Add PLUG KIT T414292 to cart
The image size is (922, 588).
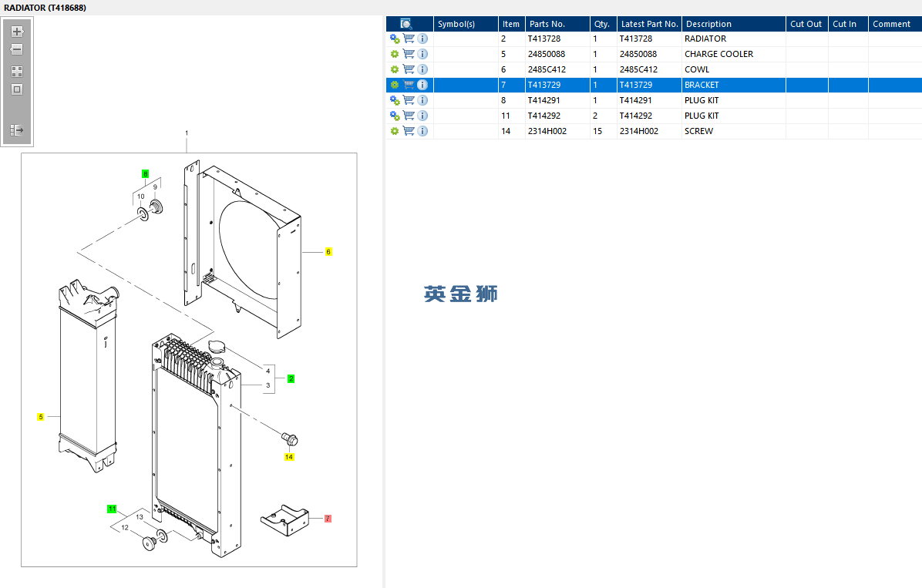click(409, 116)
